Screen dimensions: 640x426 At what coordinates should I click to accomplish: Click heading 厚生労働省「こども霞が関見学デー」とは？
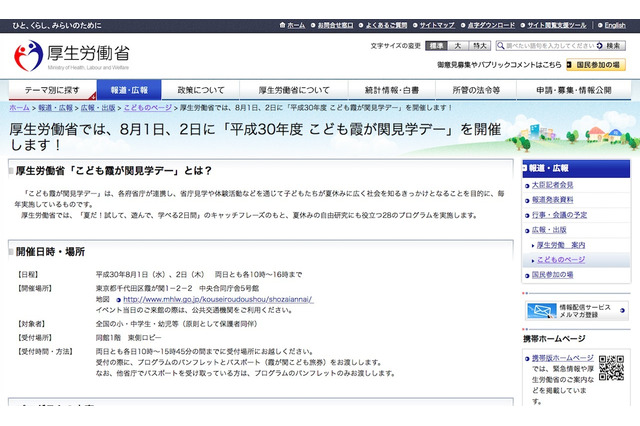[113, 171]
